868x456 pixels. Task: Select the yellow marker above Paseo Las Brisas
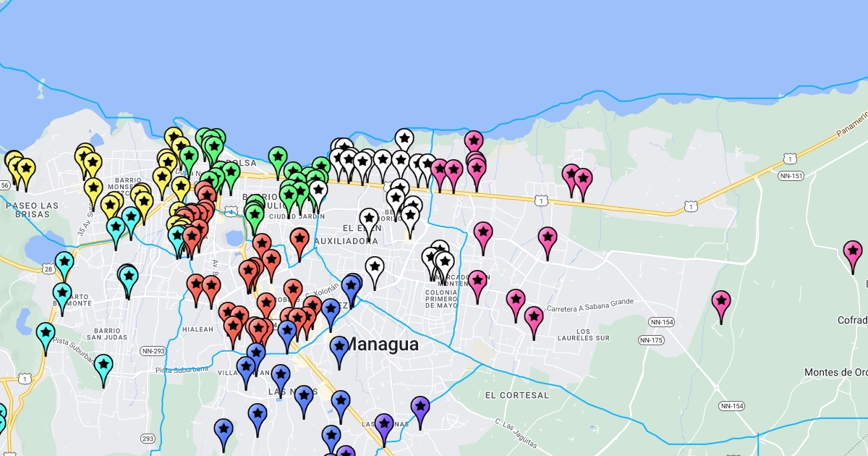click(25, 171)
